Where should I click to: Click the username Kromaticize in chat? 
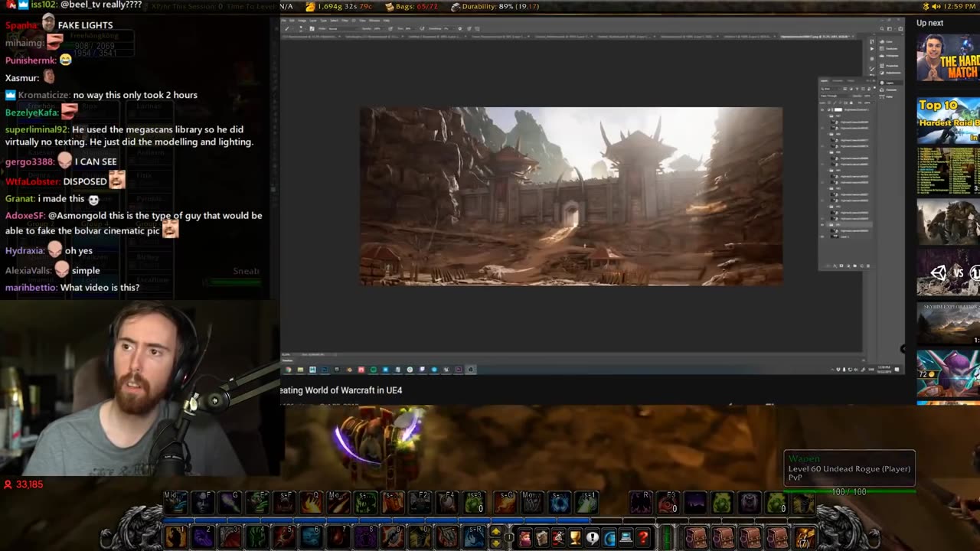click(43, 95)
